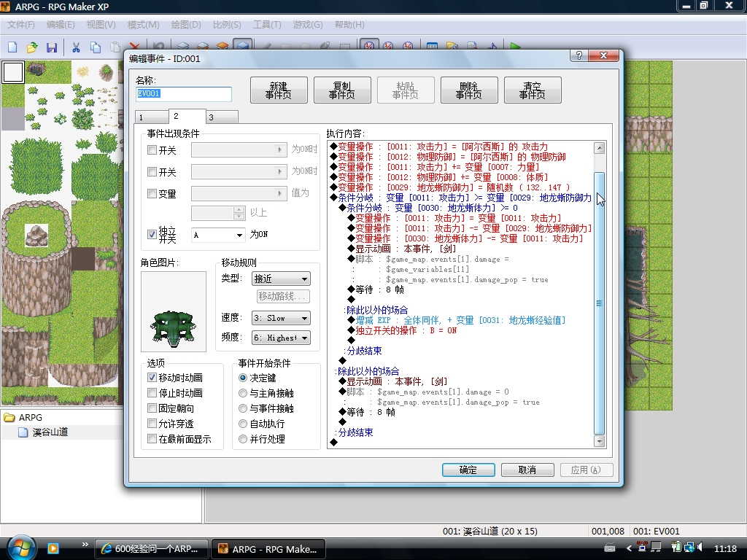Image resolution: width=747 pixels, height=560 pixels.
Task: Cancel the dialog with 取消 button
Action: 527,470
